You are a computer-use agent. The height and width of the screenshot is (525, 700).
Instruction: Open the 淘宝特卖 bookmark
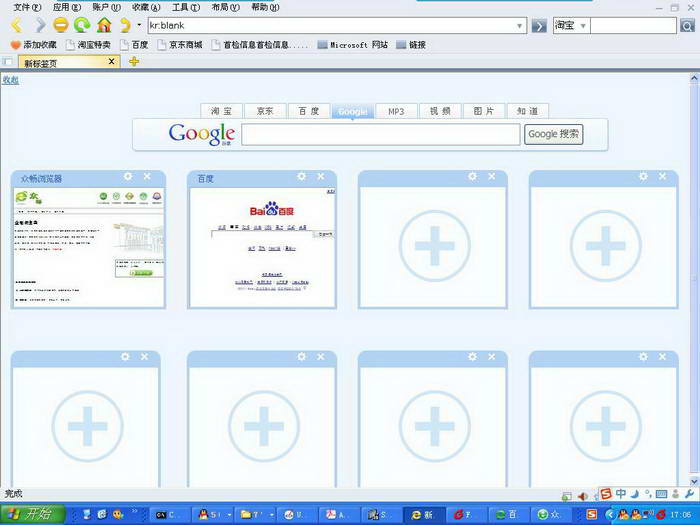(x=88, y=45)
